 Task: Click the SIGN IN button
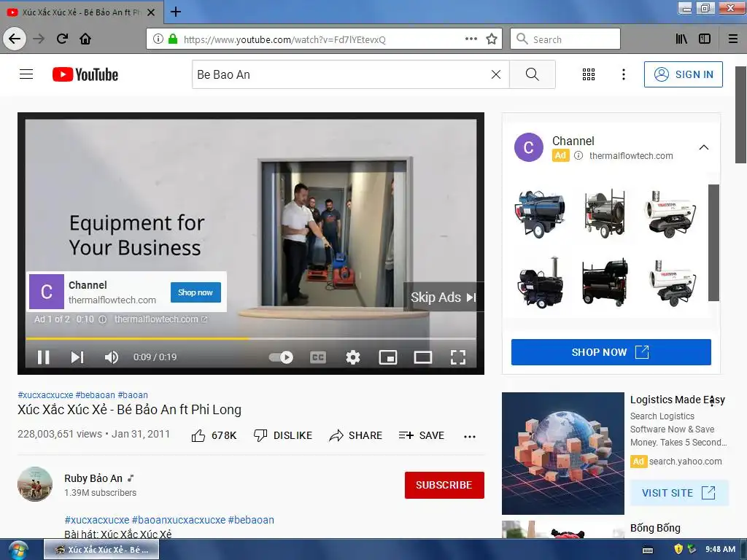[x=683, y=74]
